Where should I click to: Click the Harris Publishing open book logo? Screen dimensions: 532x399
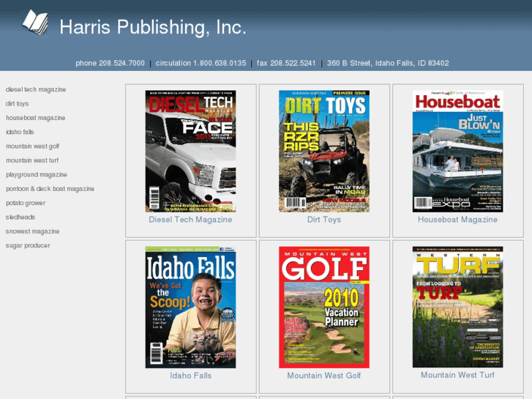click(x=35, y=23)
